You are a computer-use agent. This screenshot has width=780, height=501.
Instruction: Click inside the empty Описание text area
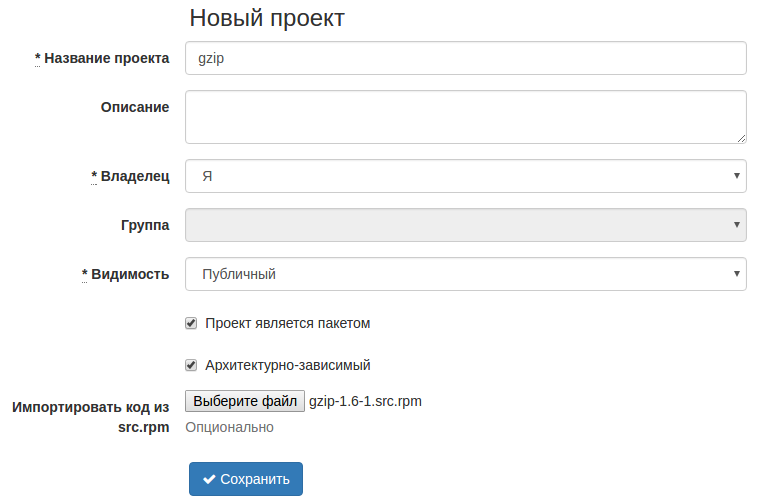pos(465,117)
